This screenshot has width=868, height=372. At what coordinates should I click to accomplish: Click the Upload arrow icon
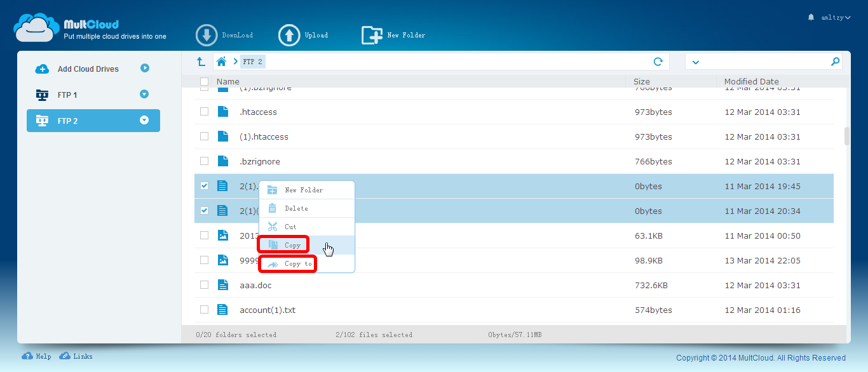pos(289,35)
